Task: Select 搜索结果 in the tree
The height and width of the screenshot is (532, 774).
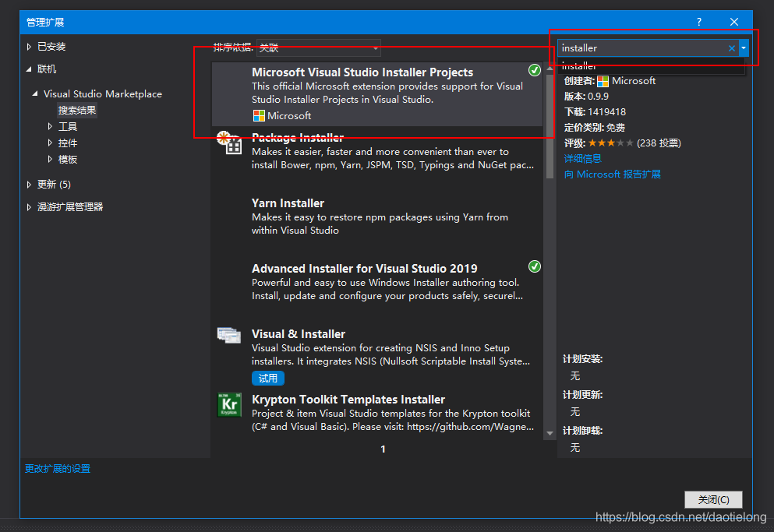Action: (x=77, y=110)
